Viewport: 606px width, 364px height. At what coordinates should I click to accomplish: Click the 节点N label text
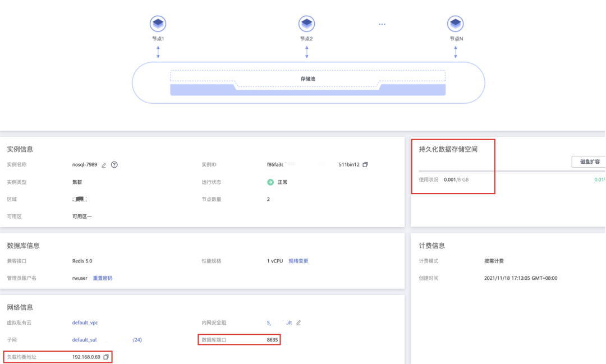pyautogui.click(x=456, y=39)
